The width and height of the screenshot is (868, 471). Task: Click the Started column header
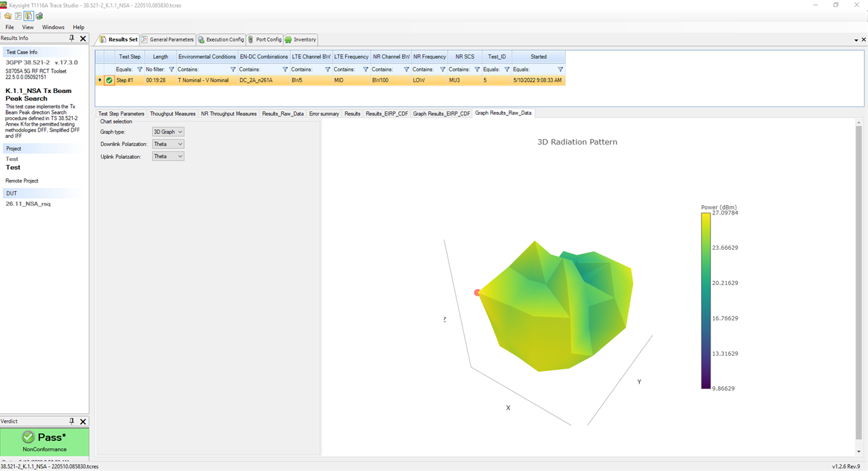pyautogui.click(x=538, y=57)
